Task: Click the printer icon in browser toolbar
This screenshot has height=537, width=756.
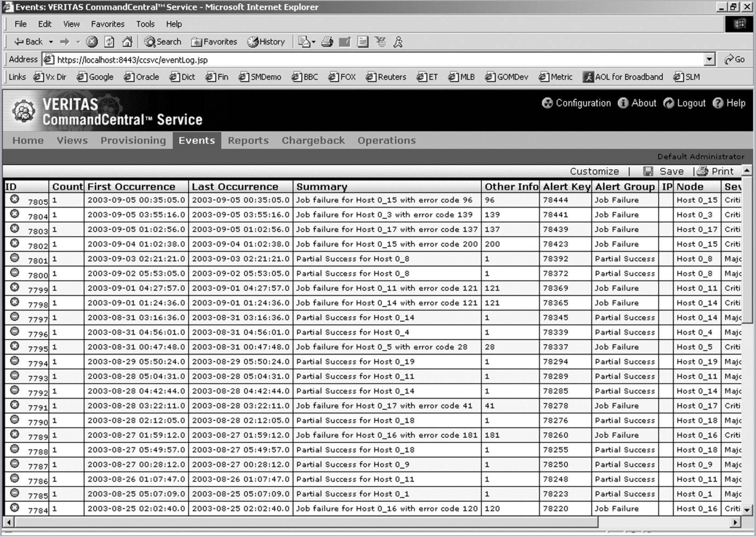Action: [327, 42]
